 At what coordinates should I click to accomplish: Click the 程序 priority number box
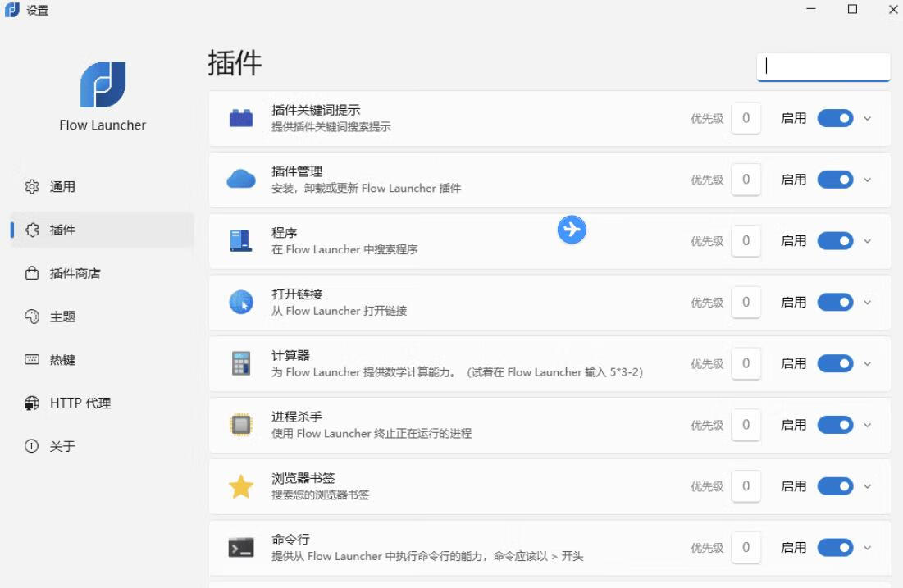tap(746, 241)
